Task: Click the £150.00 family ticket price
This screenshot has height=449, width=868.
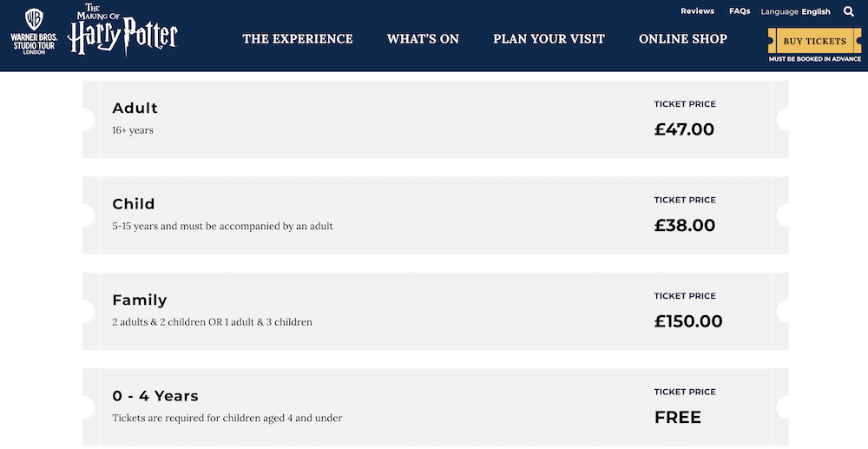Action: pos(688,321)
